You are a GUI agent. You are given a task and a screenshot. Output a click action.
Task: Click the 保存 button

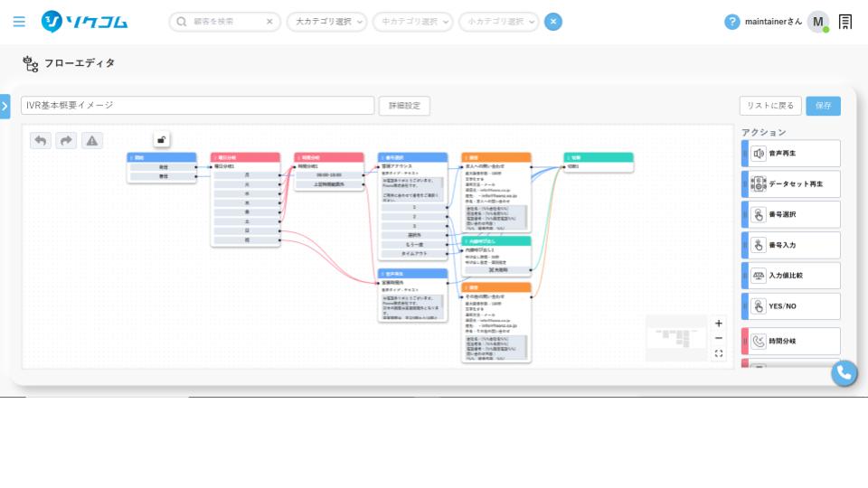[823, 106]
